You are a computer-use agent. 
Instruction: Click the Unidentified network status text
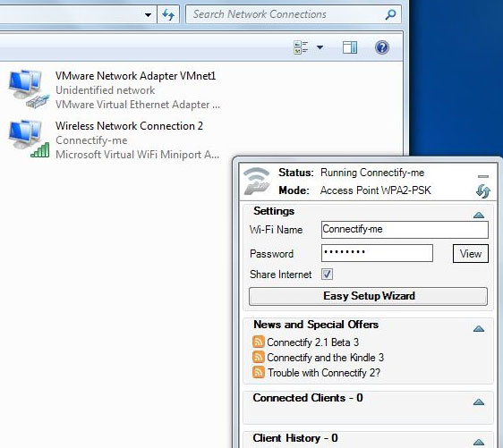(106, 90)
